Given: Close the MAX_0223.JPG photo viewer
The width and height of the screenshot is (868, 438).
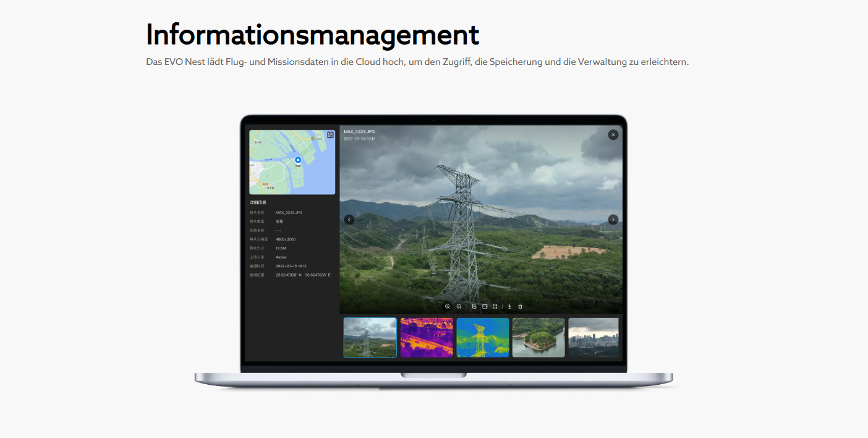Looking at the screenshot, I should click(613, 135).
